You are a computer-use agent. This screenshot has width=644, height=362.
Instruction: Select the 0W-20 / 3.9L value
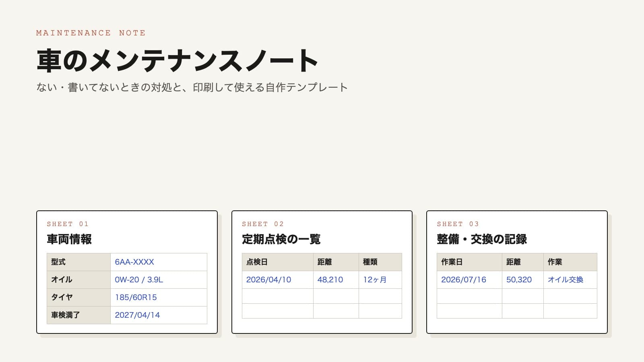(139, 280)
